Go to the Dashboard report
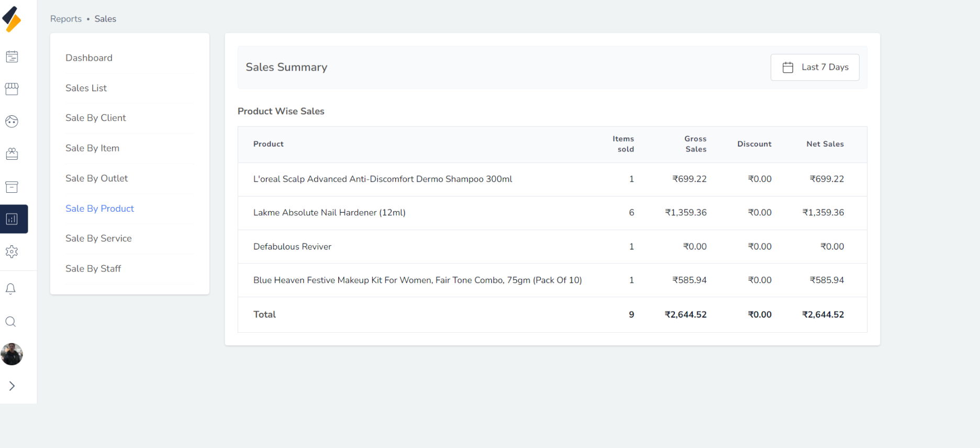Image resolution: width=980 pixels, height=448 pixels. 89,58
